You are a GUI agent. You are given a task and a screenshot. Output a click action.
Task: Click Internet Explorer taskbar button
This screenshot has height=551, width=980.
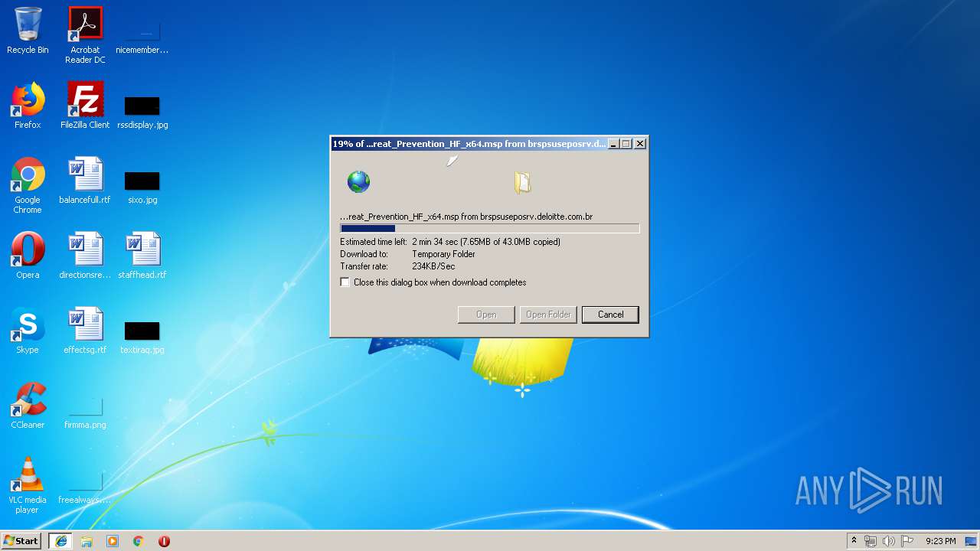pyautogui.click(x=60, y=541)
